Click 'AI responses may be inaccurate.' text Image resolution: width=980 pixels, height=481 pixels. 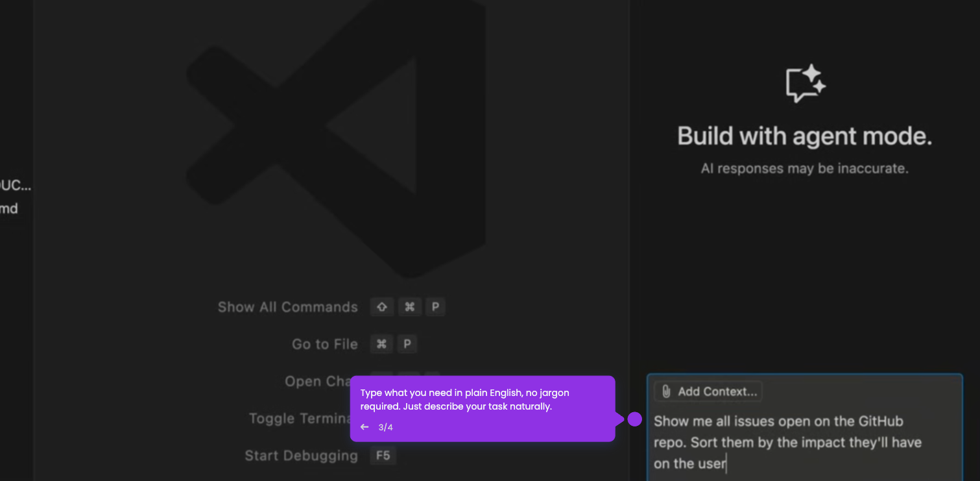tap(805, 169)
